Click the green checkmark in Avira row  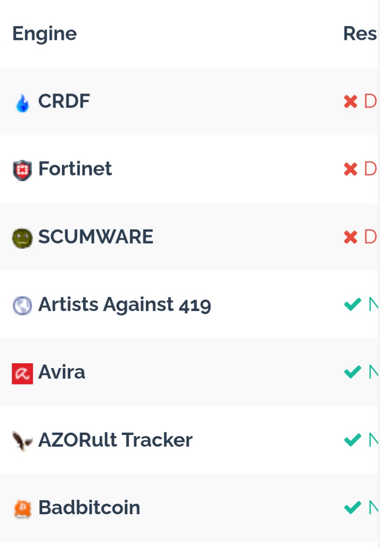[352, 372]
